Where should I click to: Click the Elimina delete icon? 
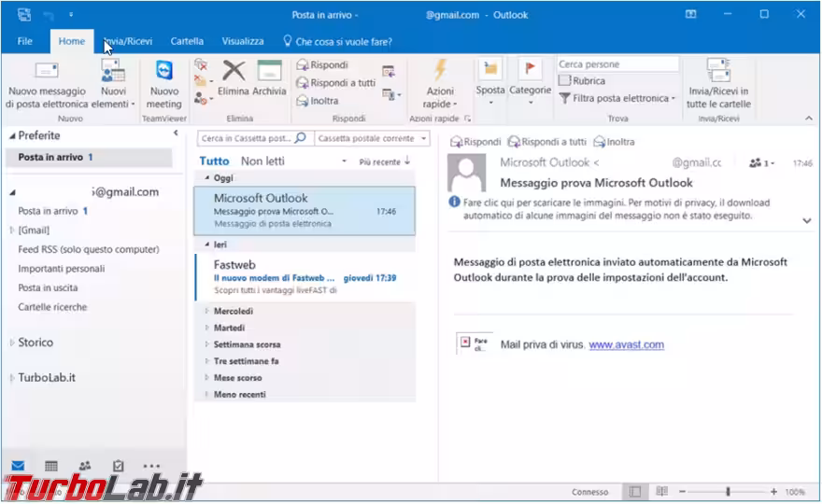[234, 73]
